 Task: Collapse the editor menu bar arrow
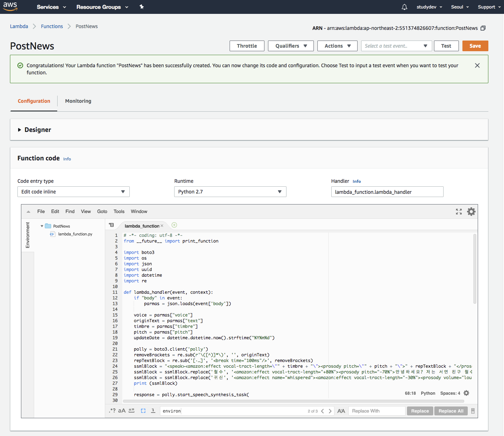(28, 212)
